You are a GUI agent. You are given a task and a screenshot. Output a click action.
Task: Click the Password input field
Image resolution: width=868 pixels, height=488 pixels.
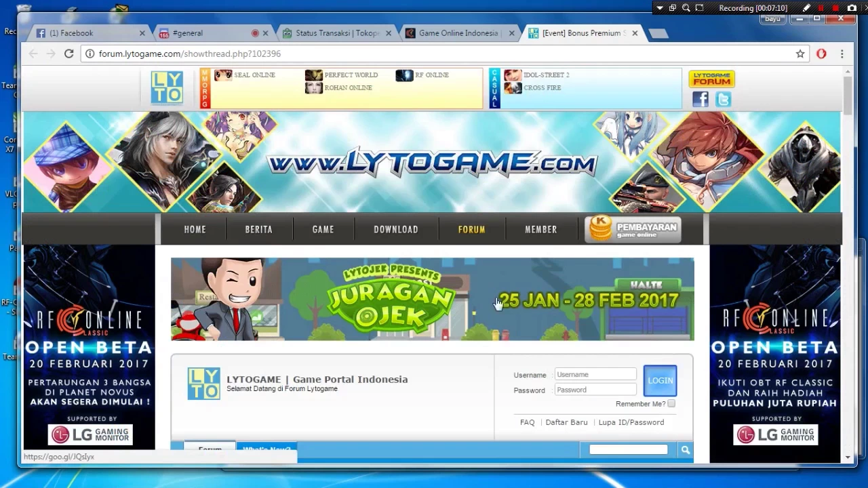coord(595,390)
